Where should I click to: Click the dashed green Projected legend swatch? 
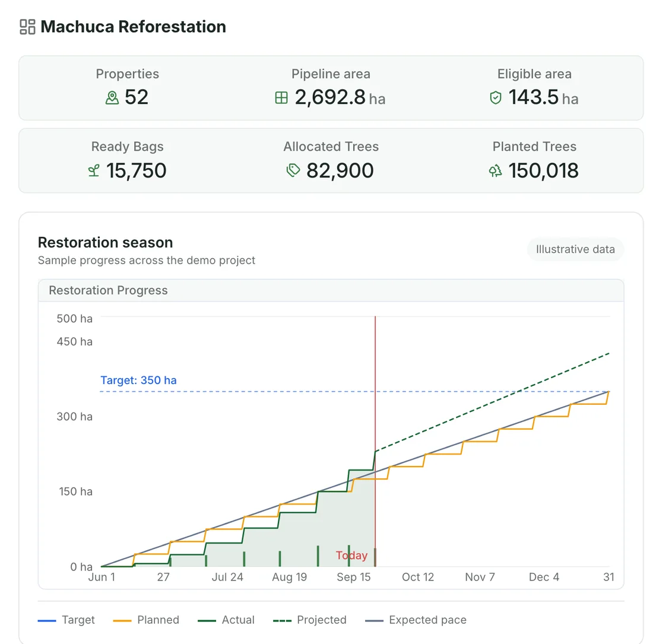click(283, 621)
